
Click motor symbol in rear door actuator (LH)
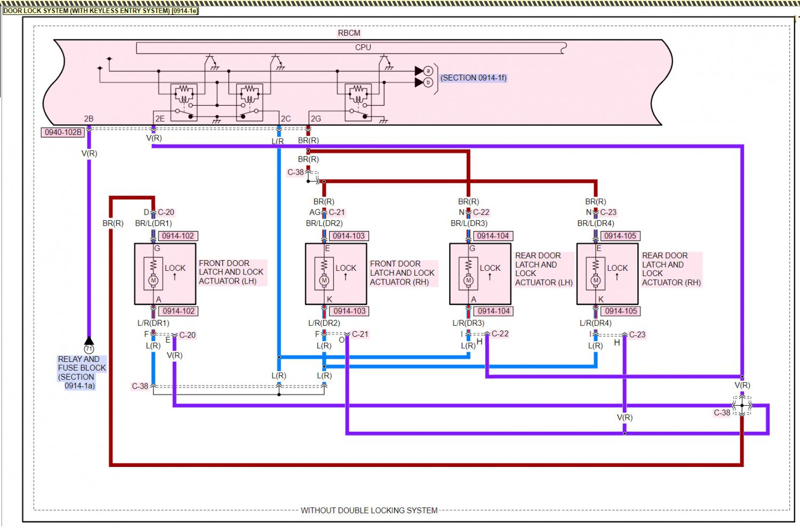[469, 280]
